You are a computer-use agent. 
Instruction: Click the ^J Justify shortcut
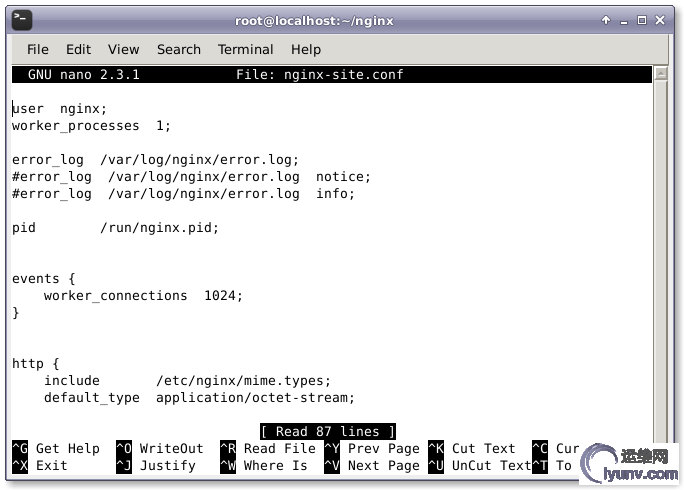coord(156,466)
